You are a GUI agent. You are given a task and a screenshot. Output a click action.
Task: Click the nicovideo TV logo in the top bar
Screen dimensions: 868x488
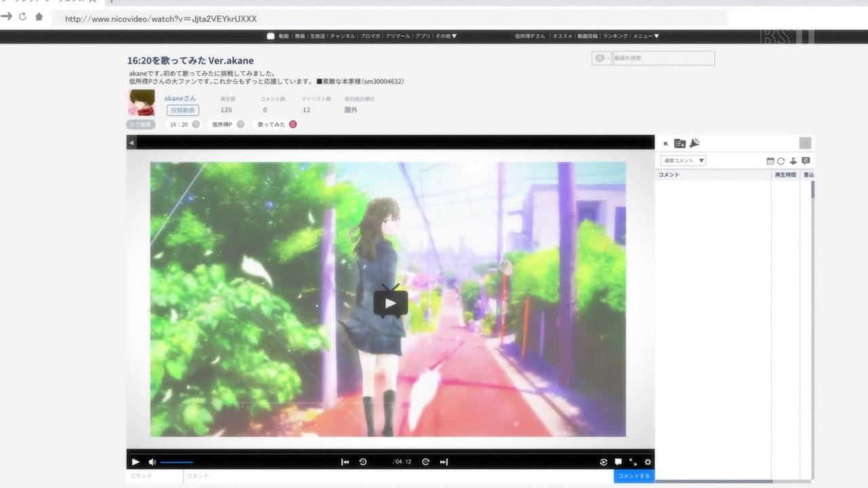pos(271,36)
